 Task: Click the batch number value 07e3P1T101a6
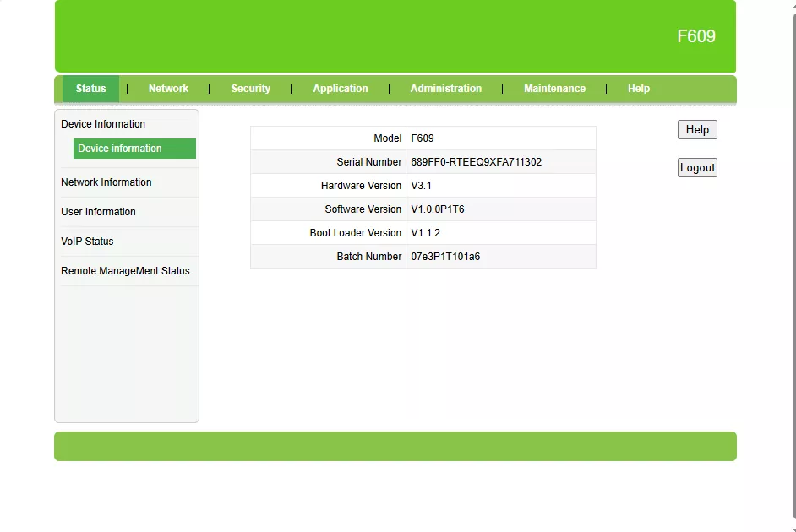445,257
